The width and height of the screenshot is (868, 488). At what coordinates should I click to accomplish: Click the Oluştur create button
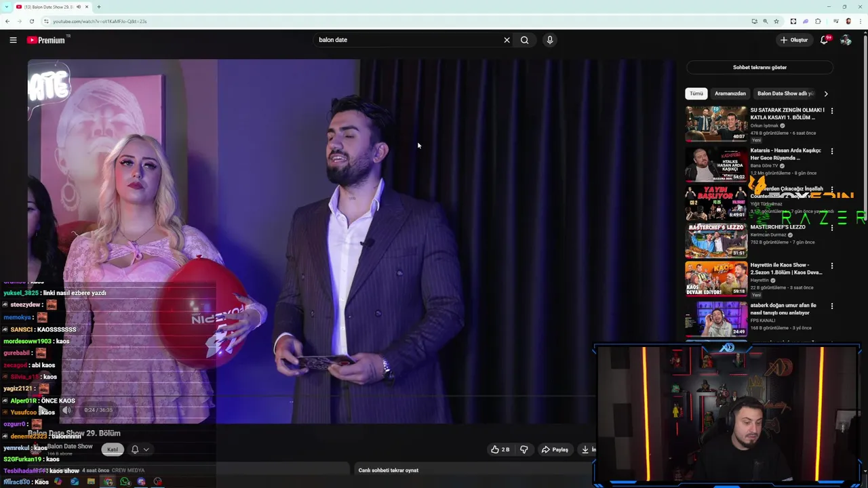[x=793, y=40]
